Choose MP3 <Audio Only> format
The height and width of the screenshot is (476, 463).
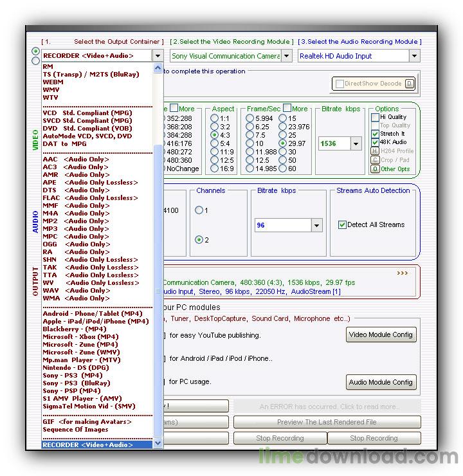75,228
